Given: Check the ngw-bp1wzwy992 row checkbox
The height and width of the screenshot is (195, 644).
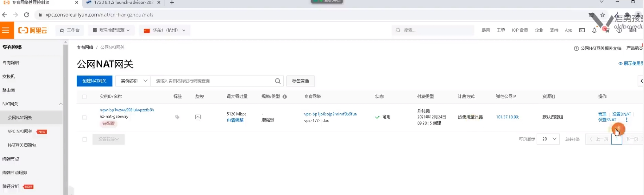Looking at the screenshot, I should [x=84, y=117].
